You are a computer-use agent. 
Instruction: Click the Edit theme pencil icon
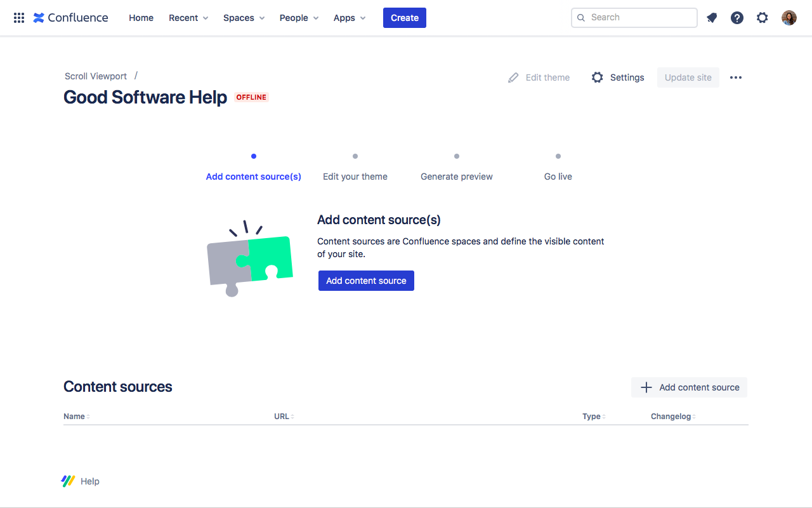[513, 77]
